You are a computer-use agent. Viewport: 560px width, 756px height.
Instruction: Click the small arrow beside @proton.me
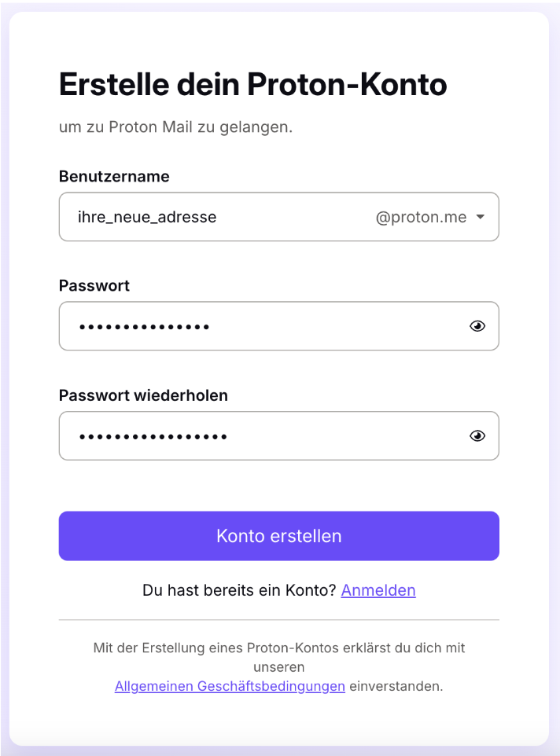(x=481, y=217)
